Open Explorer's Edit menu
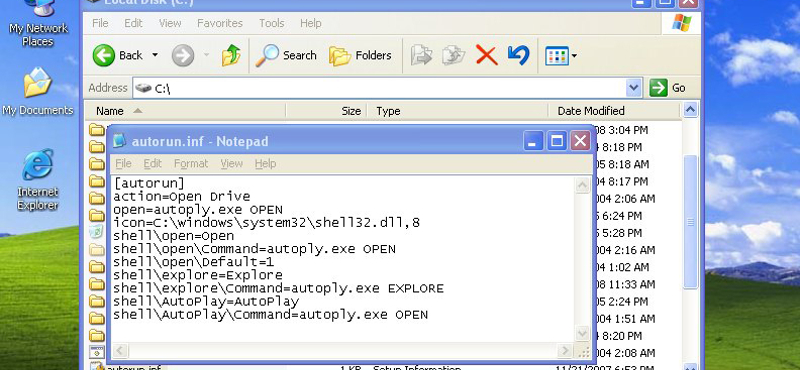Image resolution: width=800 pixels, height=370 pixels. [133, 23]
